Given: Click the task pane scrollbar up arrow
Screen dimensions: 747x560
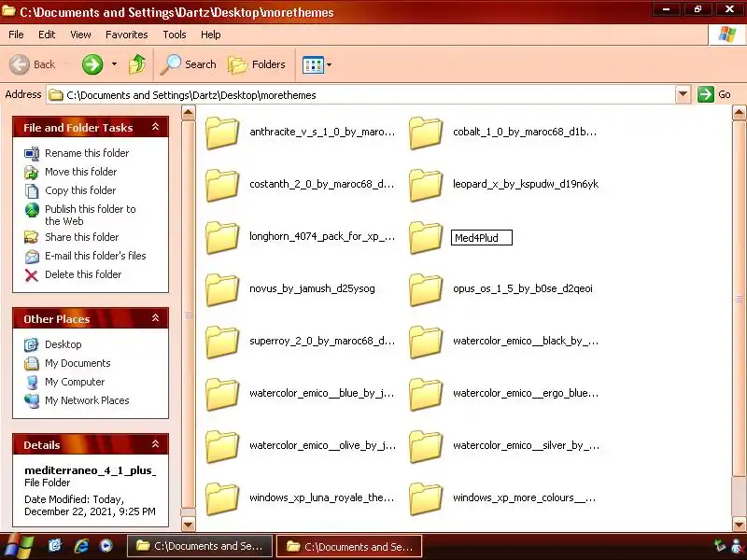Looking at the screenshot, I should click(189, 113).
